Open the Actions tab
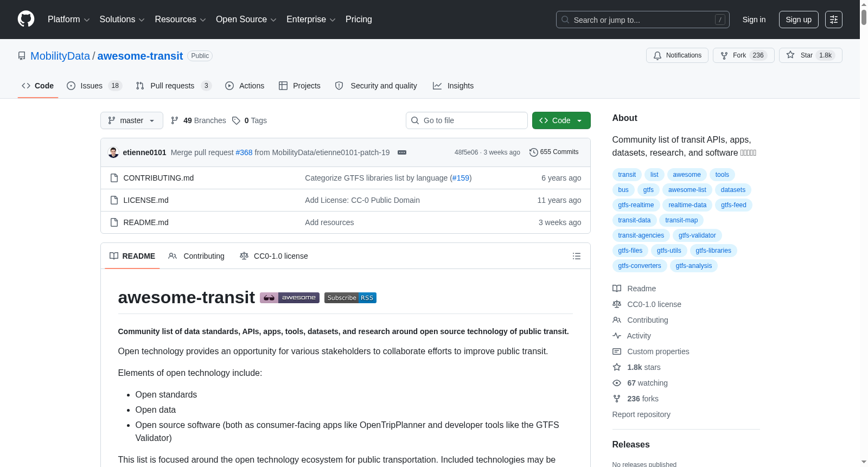 click(x=245, y=86)
